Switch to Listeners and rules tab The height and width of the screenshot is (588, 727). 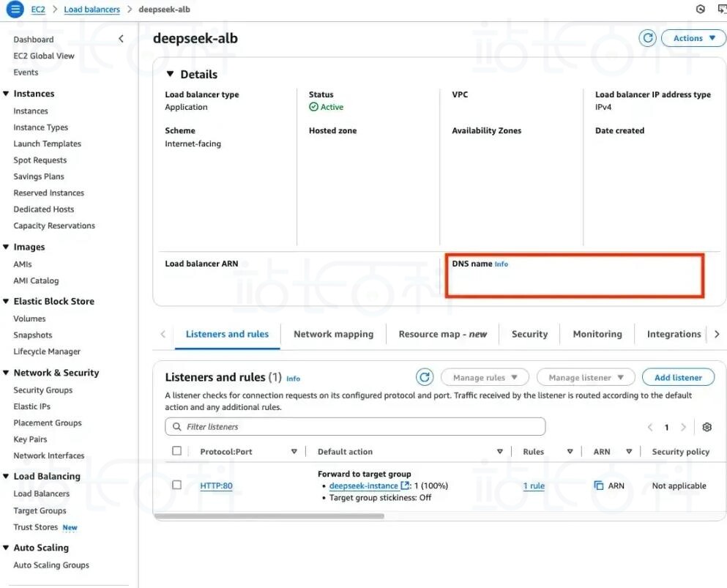227,335
